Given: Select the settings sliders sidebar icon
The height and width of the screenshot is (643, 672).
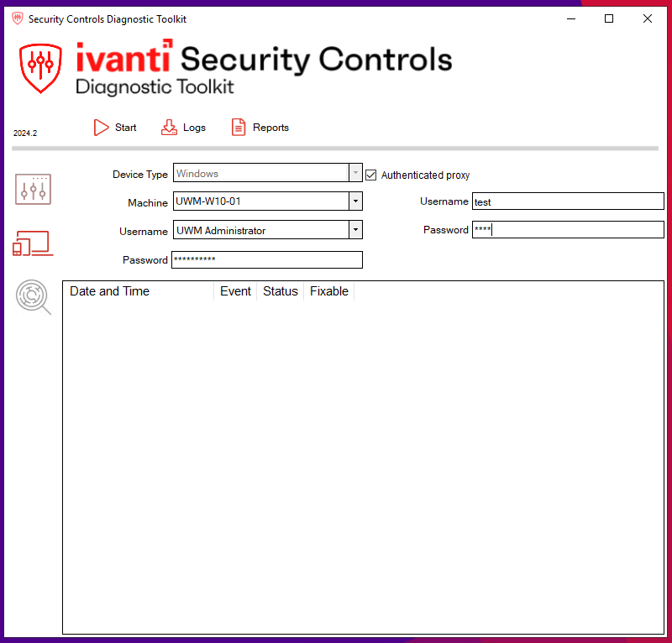Looking at the screenshot, I should 34,190.
